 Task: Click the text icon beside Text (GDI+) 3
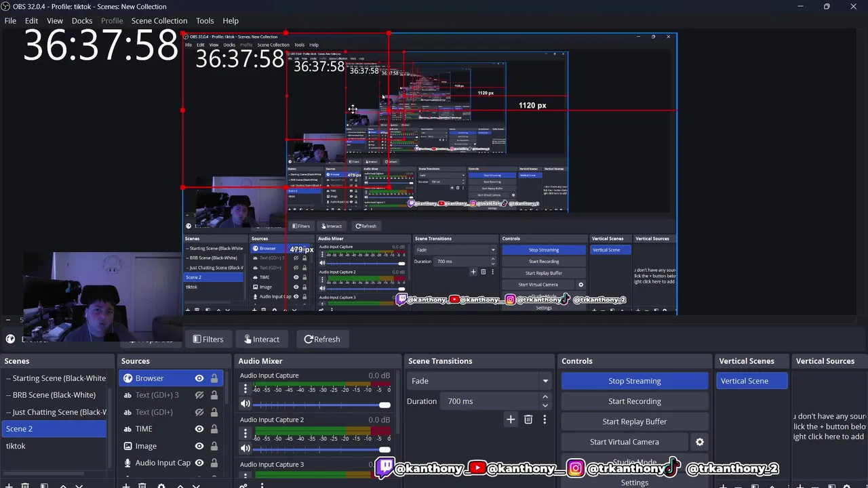click(127, 395)
